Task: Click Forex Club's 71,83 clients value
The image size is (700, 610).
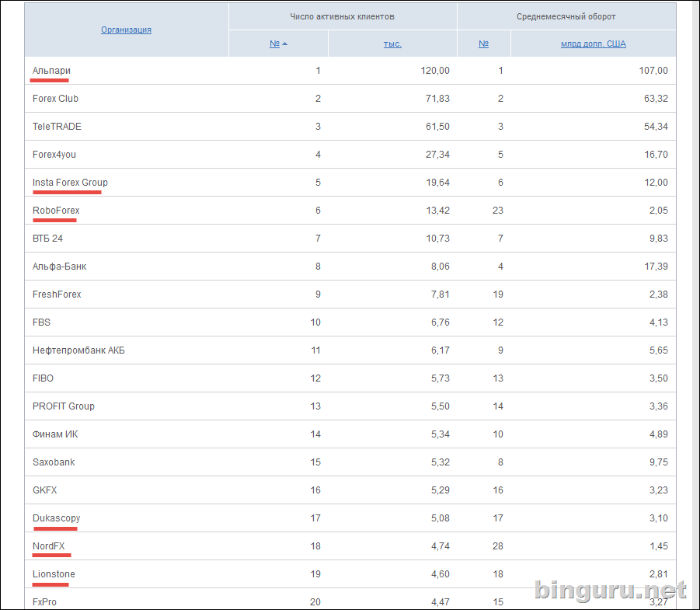Action: (x=437, y=99)
